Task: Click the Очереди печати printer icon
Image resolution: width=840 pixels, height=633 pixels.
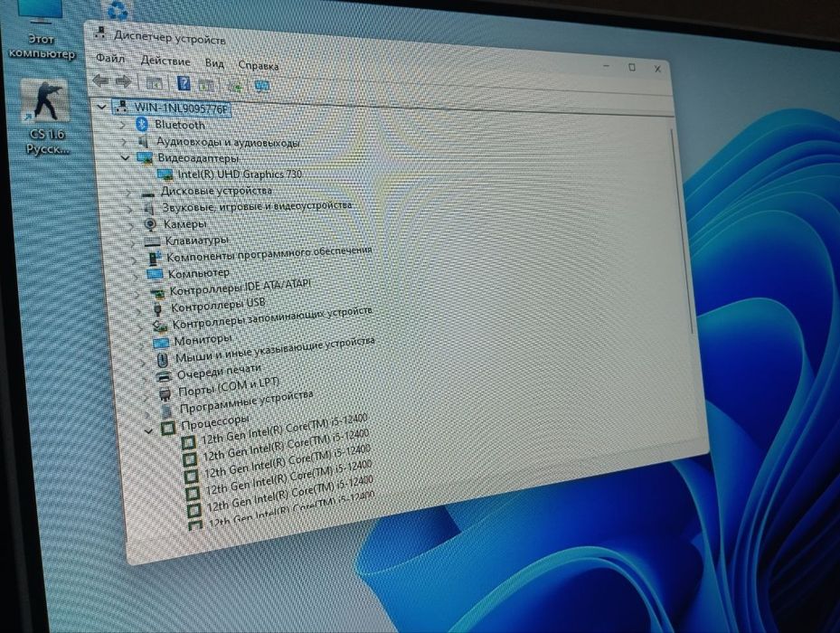Action: [x=164, y=376]
